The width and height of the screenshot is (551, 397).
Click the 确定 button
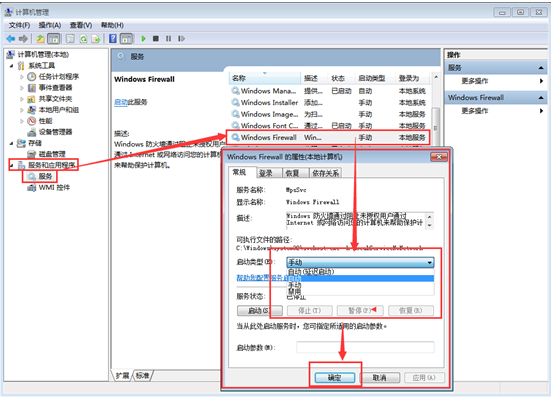[335, 378]
